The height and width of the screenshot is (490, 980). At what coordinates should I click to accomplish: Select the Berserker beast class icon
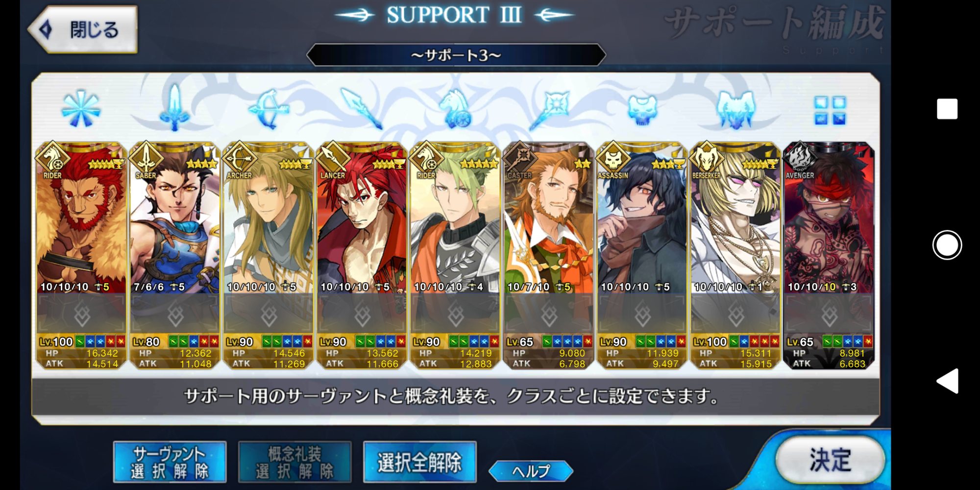pos(736,109)
